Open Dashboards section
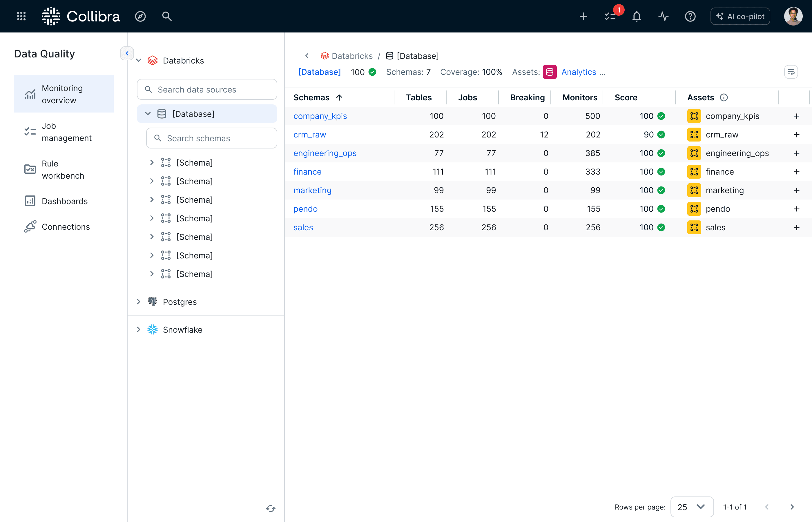 pos(64,201)
